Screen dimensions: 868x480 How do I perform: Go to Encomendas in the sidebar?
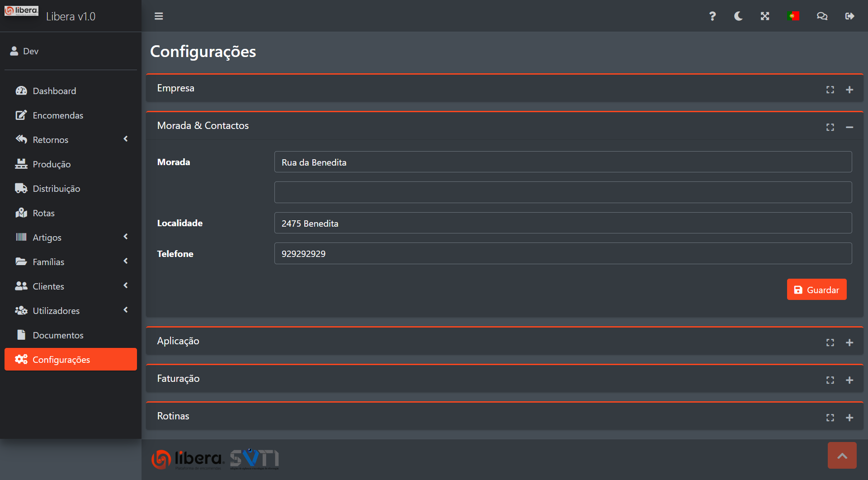58,115
